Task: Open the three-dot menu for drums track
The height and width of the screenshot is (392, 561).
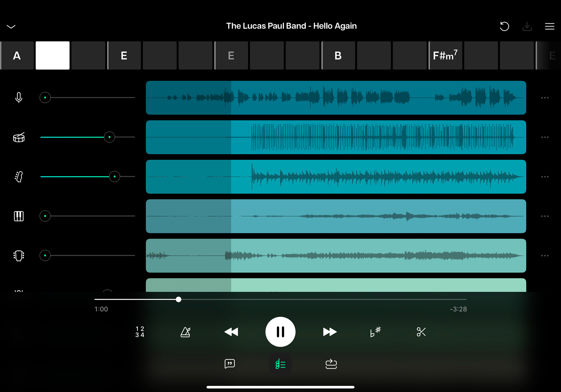Action: [545, 137]
